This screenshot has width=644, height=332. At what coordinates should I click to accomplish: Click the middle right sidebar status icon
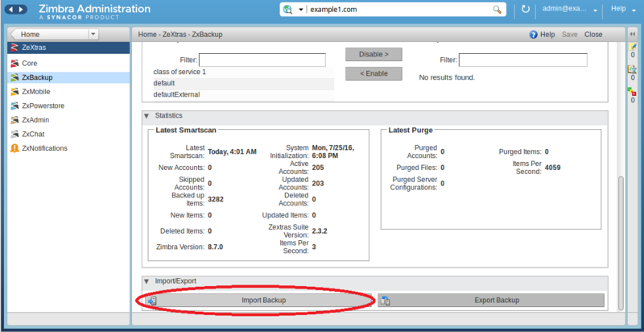point(633,69)
